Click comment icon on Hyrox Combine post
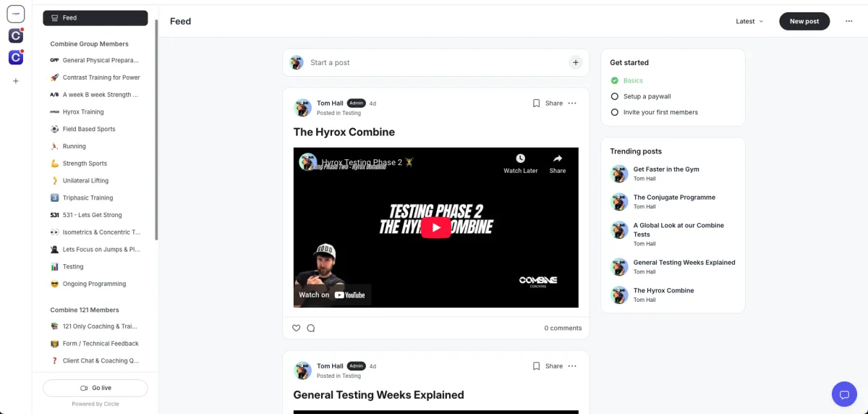Viewport: 868px width, 414px height. tap(311, 328)
